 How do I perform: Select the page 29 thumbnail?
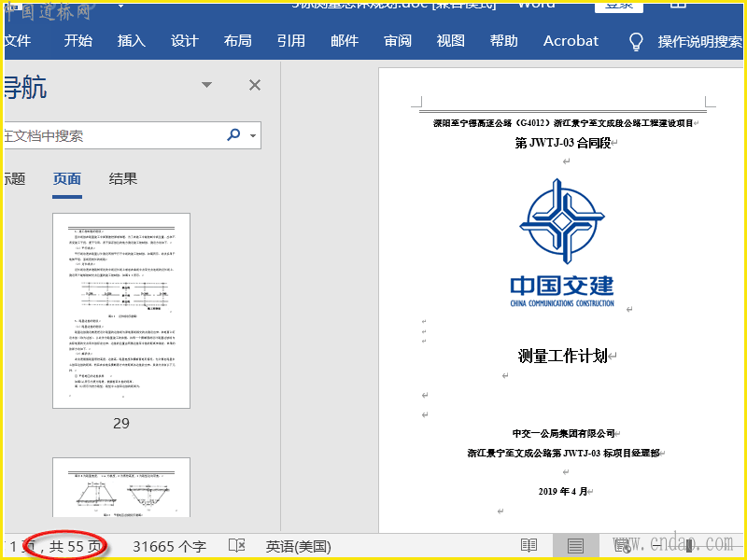121,311
